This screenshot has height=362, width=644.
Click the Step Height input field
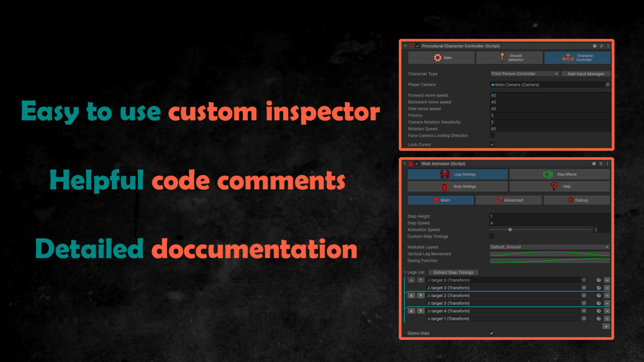pos(550,216)
